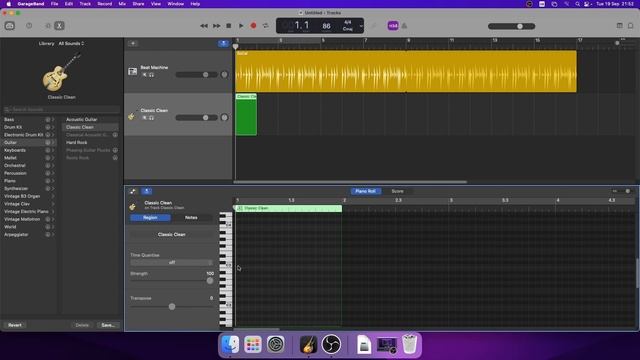640x360 pixels.
Task: Click the Save... button in Library
Action: 108,325
